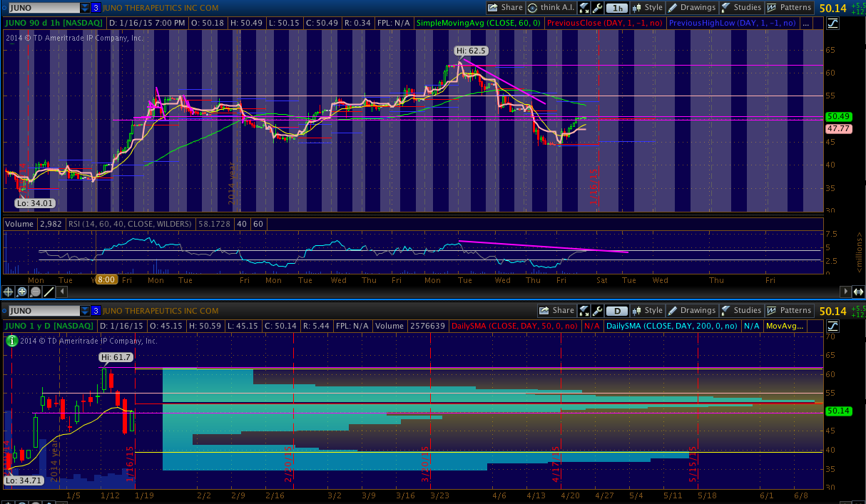Toggle the bottom chart price axis scale button
The image size is (866, 504).
(833, 326)
